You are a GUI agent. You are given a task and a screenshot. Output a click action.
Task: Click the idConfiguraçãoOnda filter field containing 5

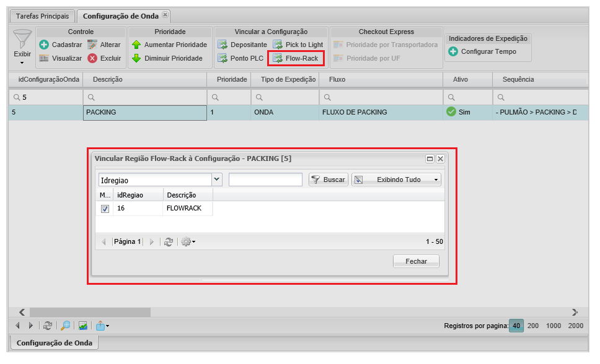[46, 98]
